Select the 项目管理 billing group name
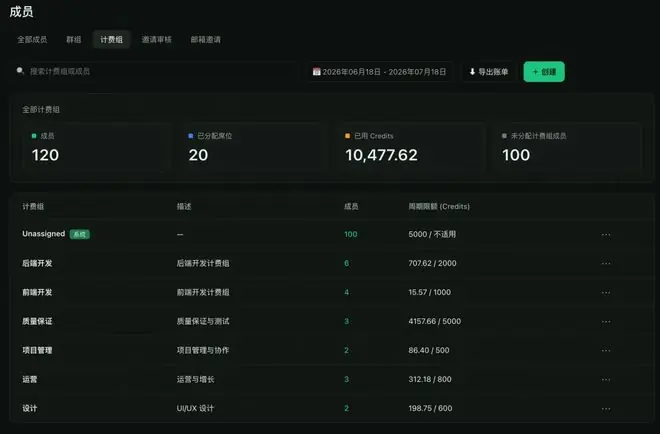The height and width of the screenshot is (434, 660). pos(37,350)
